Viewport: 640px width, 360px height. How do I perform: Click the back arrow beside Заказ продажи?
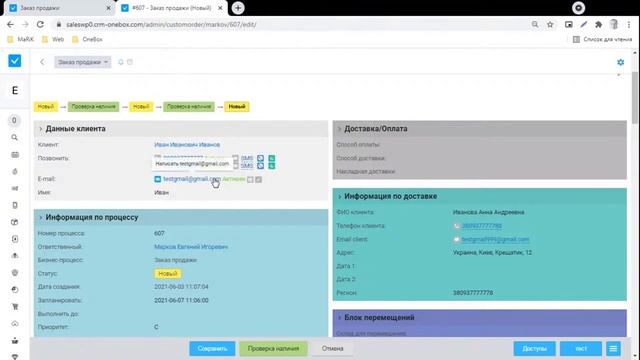tap(42, 62)
